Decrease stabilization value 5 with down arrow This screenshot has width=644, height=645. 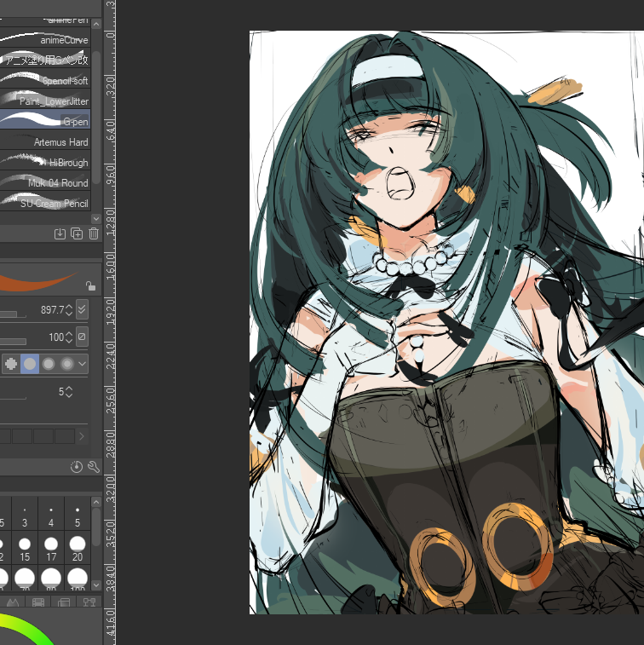pos(69,394)
